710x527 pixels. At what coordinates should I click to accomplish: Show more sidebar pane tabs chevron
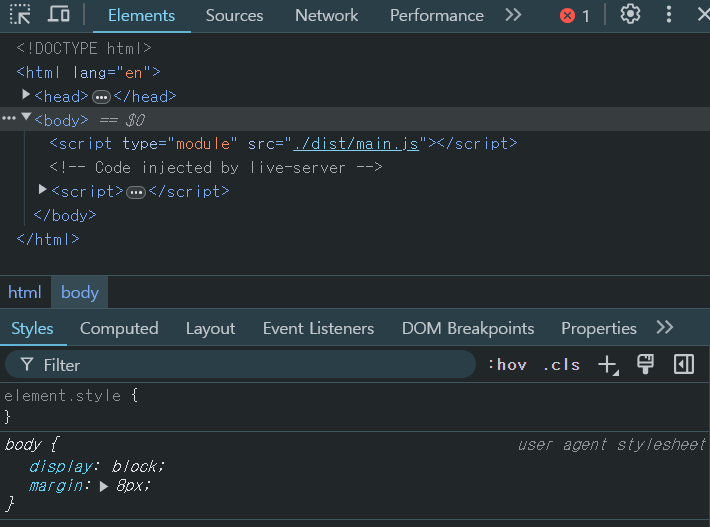pos(665,327)
